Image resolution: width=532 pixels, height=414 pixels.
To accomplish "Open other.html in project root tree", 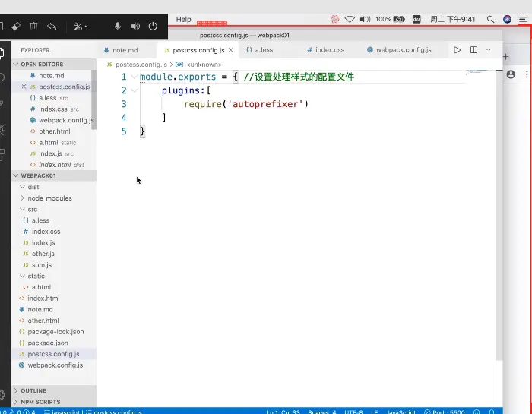I will 54,321.
